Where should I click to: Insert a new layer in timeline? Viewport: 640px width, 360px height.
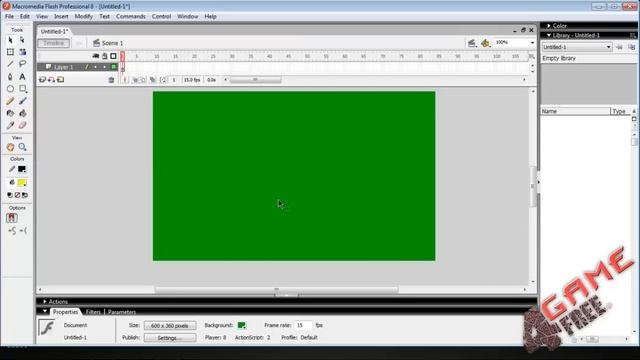[x=42, y=80]
